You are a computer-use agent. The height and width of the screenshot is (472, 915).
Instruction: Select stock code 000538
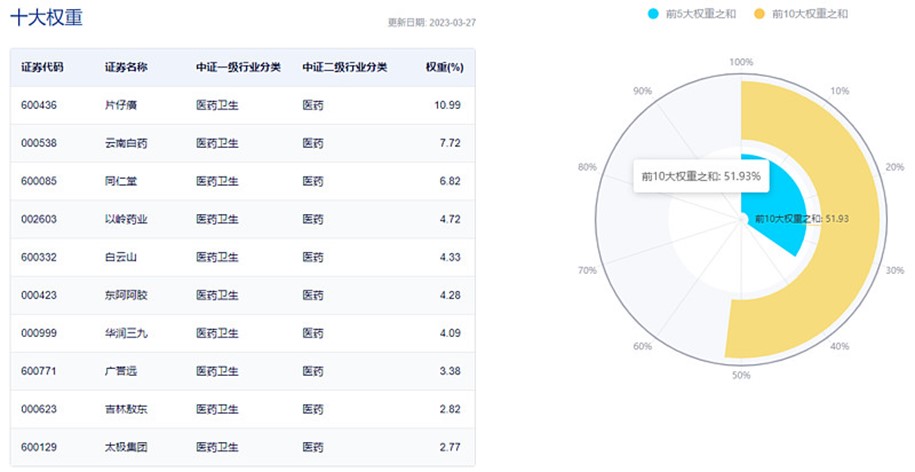(x=39, y=143)
